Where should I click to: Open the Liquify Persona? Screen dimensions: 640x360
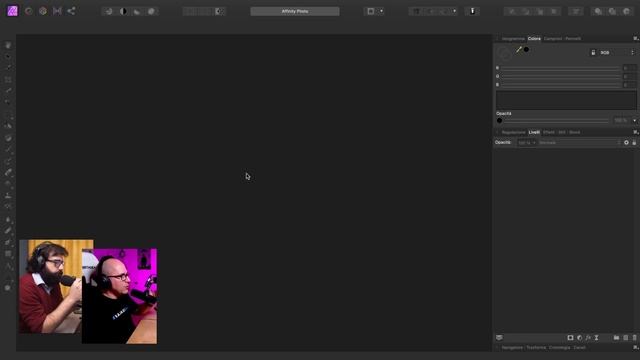click(x=29, y=11)
